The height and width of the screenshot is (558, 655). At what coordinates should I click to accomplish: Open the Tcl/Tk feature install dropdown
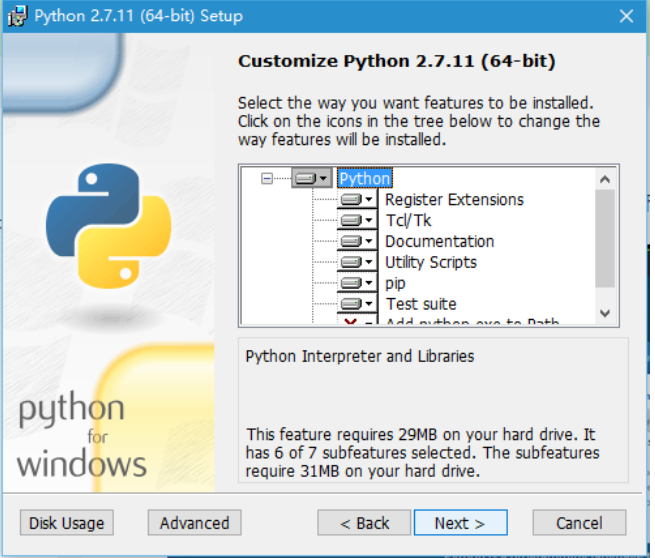click(357, 220)
